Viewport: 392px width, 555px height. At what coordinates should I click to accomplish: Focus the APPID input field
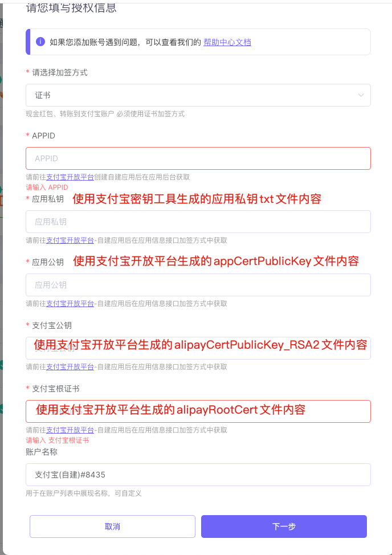[198, 158]
